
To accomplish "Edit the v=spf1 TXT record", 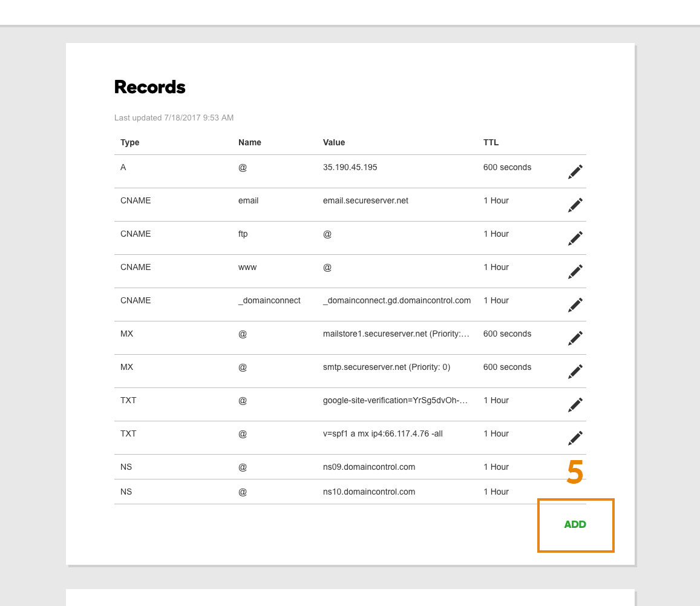I will tap(575, 438).
